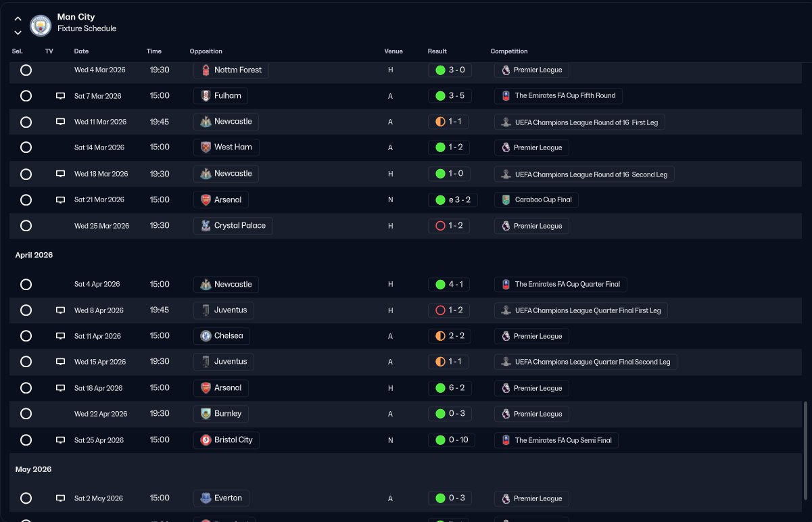Screen dimensions: 812x522
Task: Sort fixtures by the Date column header
Action: (x=81, y=51)
